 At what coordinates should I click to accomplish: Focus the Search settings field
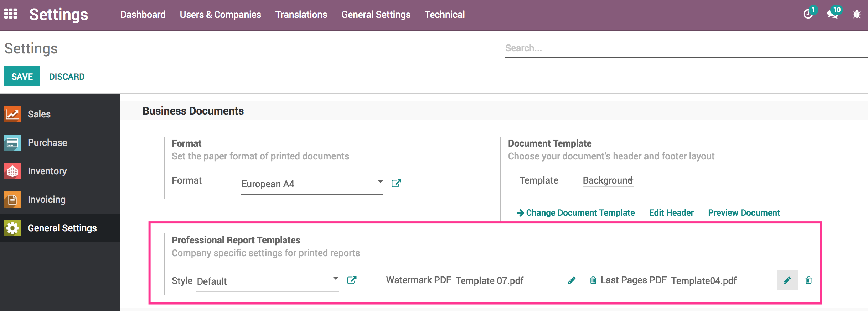click(x=686, y=48)
